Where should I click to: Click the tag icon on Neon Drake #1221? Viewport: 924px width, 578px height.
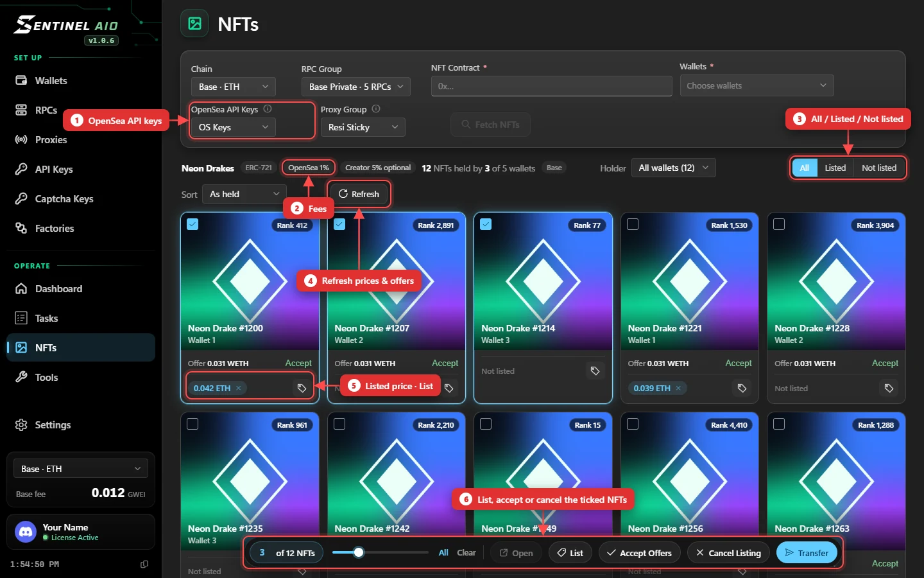tap(742, 388)
